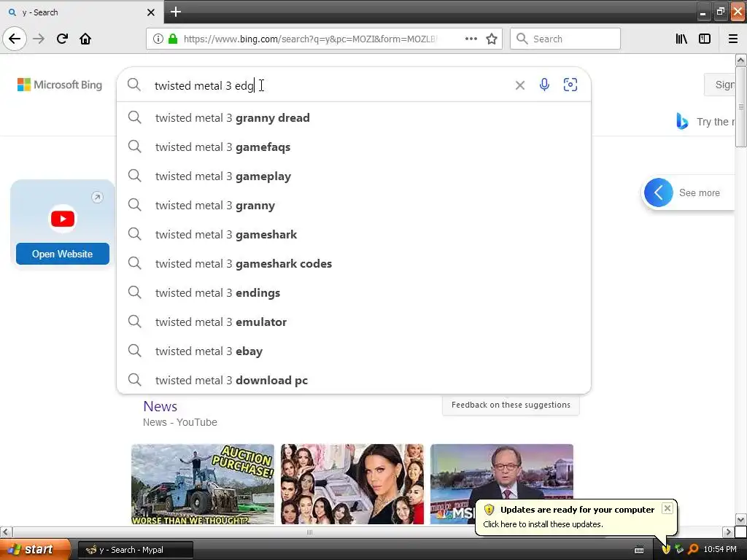The height and width of the screenshot is (560, 747).
Task: Click the on-screen keyboard tray icon
Action: click(x=639, y=550)
